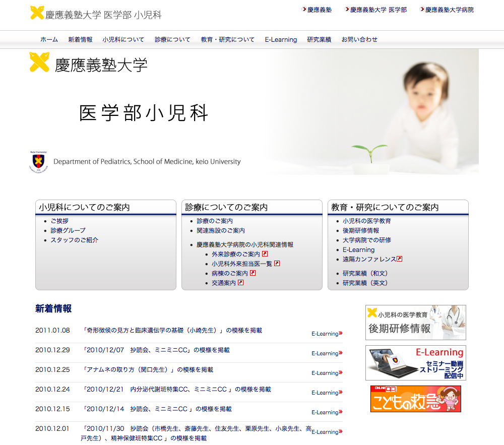The height and width of the screenshot is (445, 504).
Task: Click the red arrows on the 2010.12.01 row
Action: (341, 431)
